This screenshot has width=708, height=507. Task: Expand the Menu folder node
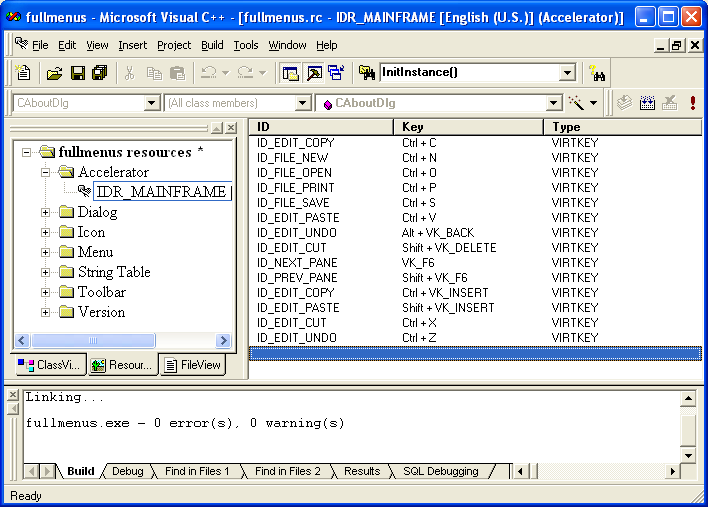tap(45, 252)
